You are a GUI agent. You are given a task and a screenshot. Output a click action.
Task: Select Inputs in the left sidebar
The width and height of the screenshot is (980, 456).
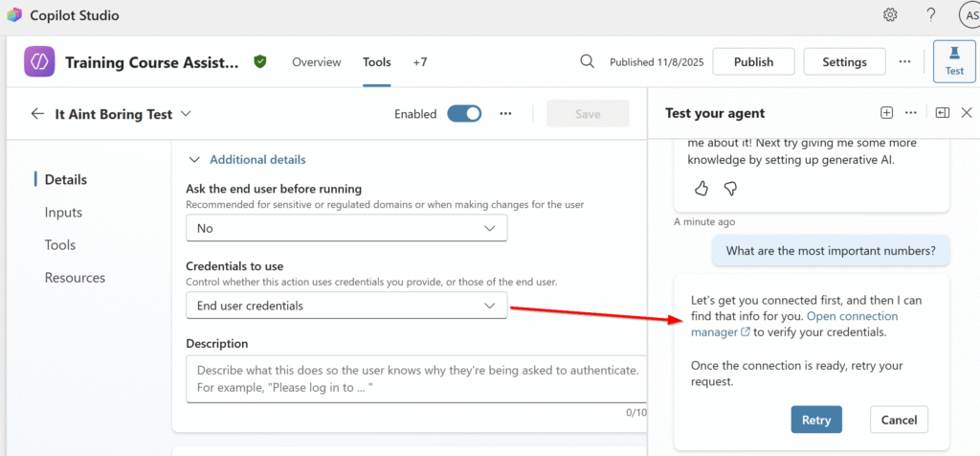pos(63,213)
